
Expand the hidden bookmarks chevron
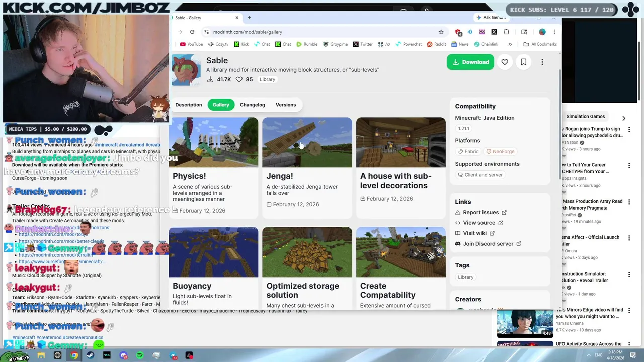pyautogui.click(x=510, y=44)
